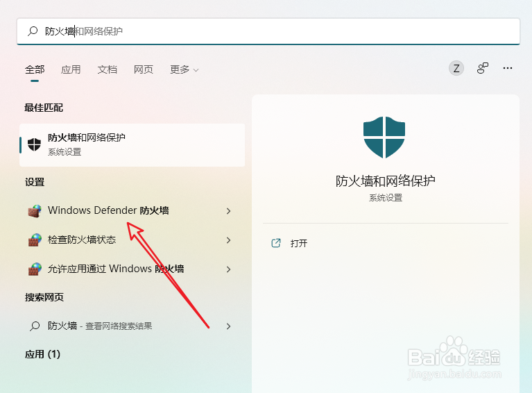The image size is (532, 393).
Task: Click the search input field with 防火墙
Action: pos(268,31)
